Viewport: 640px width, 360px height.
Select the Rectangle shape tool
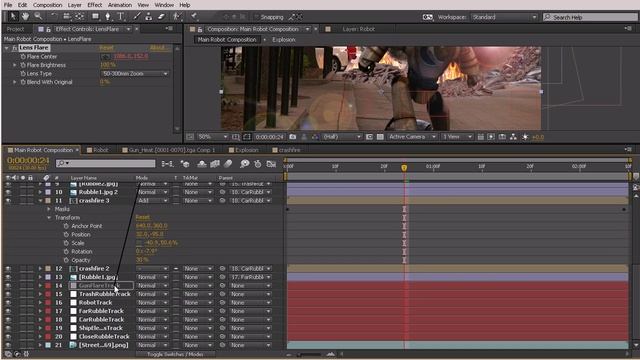(95, 16)
